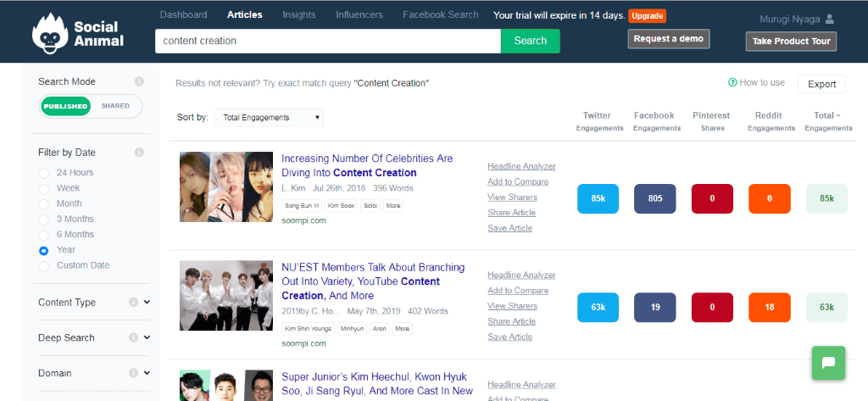Click the info icon next to Filter by Date
This screenshot has width=868, height=401.
point(140,153)
